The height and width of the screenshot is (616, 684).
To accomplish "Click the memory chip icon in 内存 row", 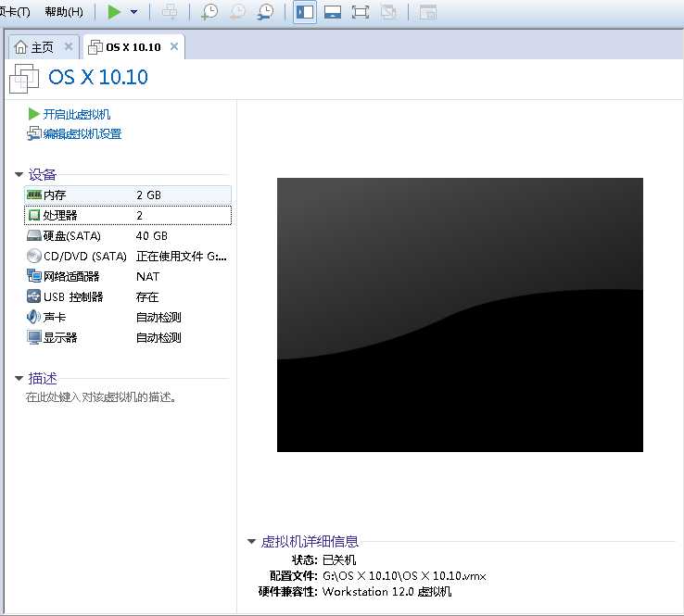I will pos(33,195).
